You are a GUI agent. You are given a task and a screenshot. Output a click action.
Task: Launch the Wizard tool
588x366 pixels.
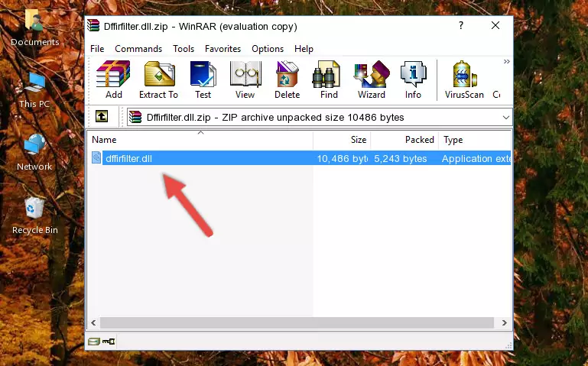372,79
